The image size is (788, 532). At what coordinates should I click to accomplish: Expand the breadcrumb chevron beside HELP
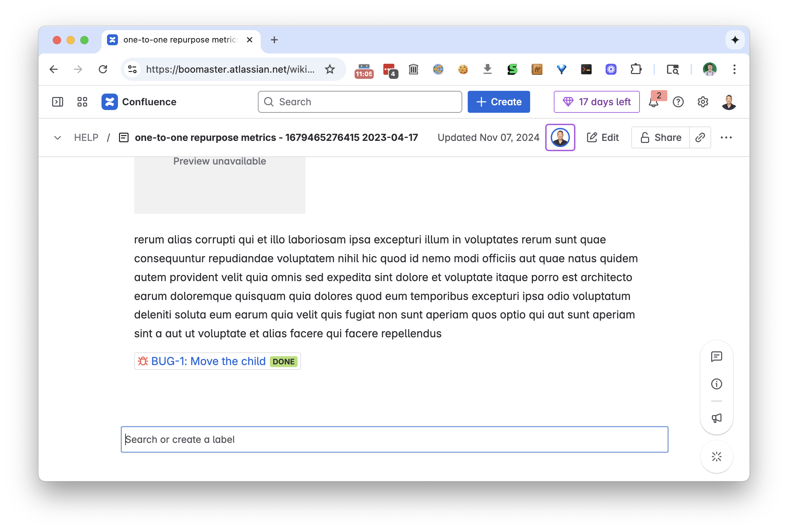58,138
